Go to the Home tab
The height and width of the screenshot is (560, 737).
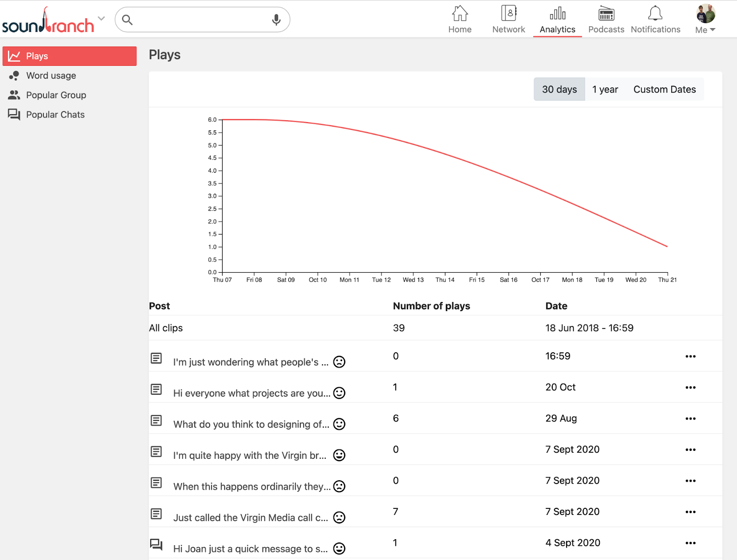tap(460, 20)
